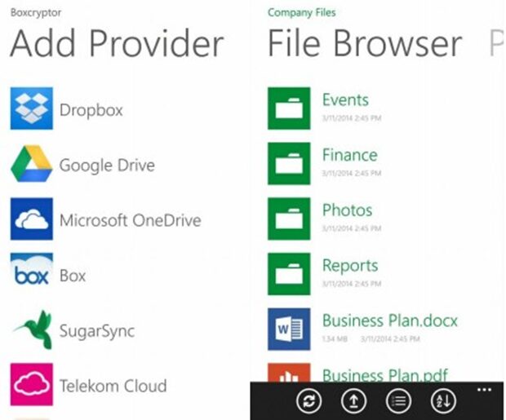The width and height of the screenshot is (506, 420).
Task: Tap the SugarSync hummingbird icon
Action: coord(32,329)
